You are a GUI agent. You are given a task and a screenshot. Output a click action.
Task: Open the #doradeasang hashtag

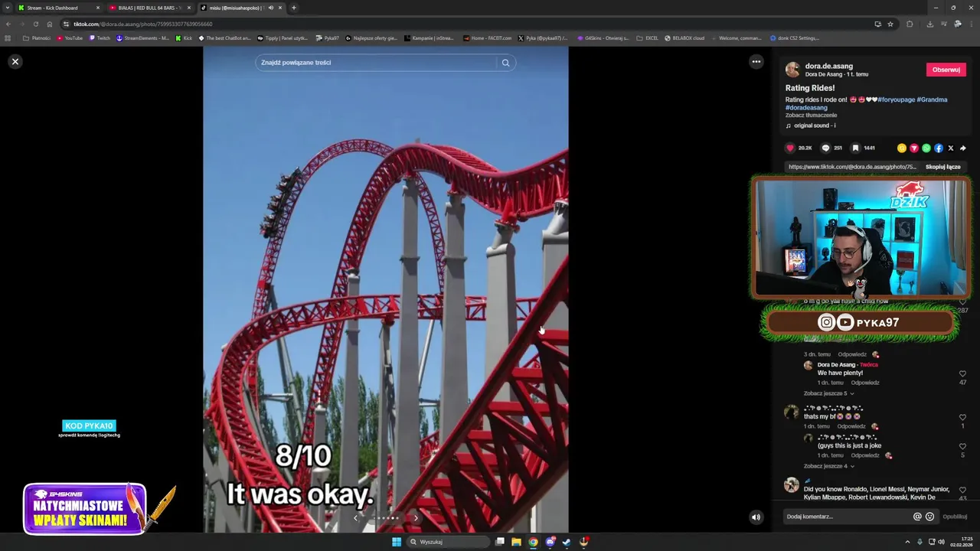click(806, 108)
